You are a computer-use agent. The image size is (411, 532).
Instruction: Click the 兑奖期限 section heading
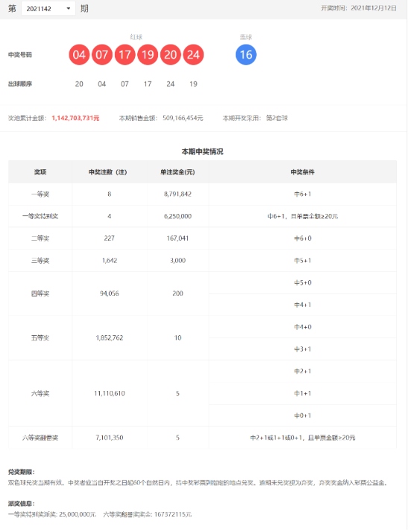tap(21, 472)
